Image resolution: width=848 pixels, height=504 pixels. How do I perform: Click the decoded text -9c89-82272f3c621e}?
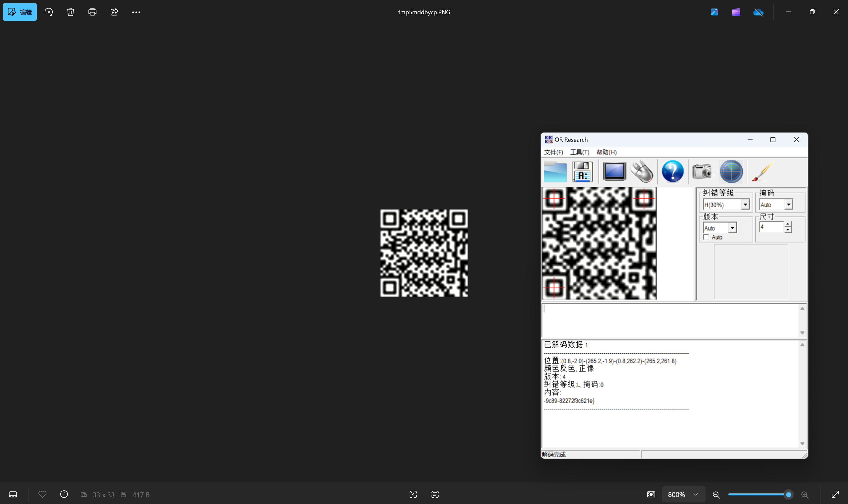[x=569, y=401]
